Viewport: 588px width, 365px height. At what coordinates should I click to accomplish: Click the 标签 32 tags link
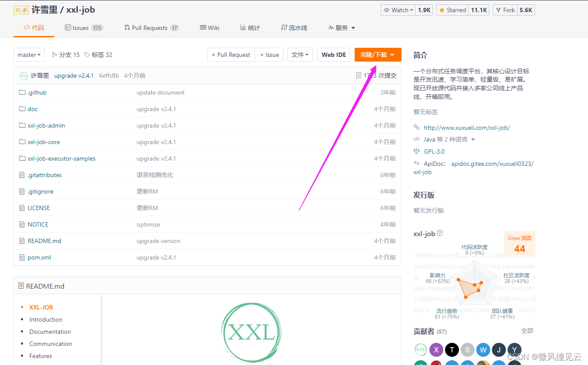click(98, 55)
